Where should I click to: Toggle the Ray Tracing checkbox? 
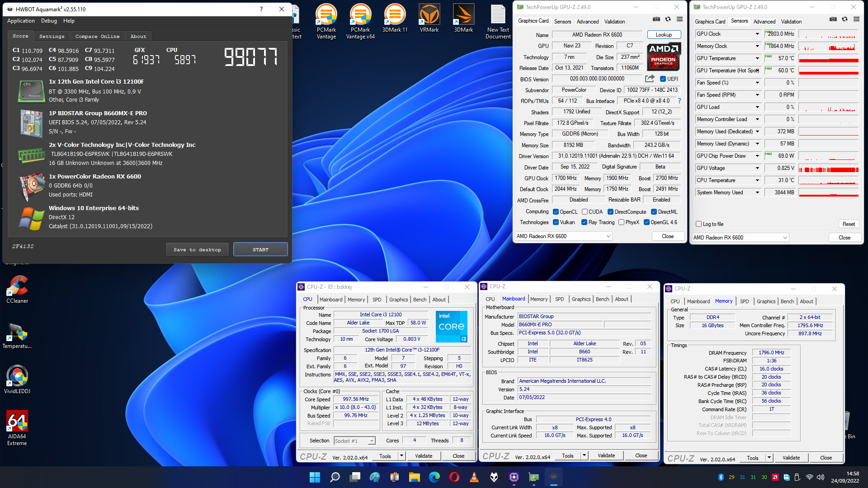click(x=584, y=222)
